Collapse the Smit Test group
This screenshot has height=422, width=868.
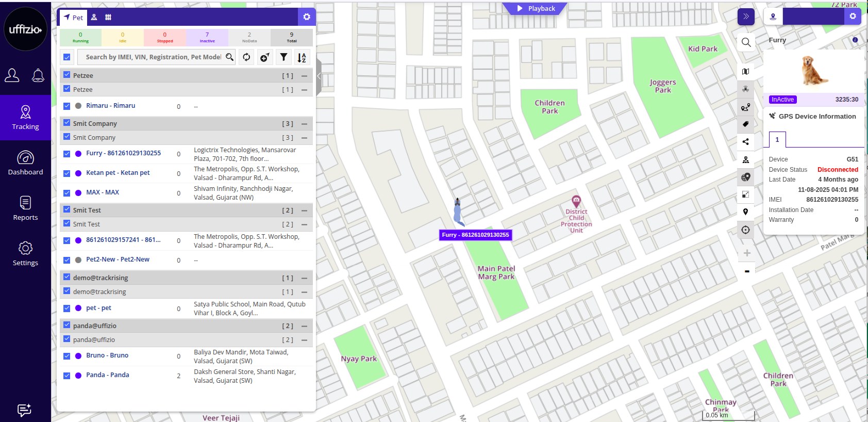point(304,210)
